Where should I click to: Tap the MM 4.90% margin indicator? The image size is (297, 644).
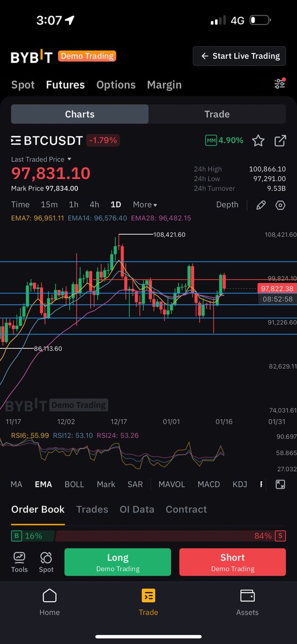pos(225,140)
